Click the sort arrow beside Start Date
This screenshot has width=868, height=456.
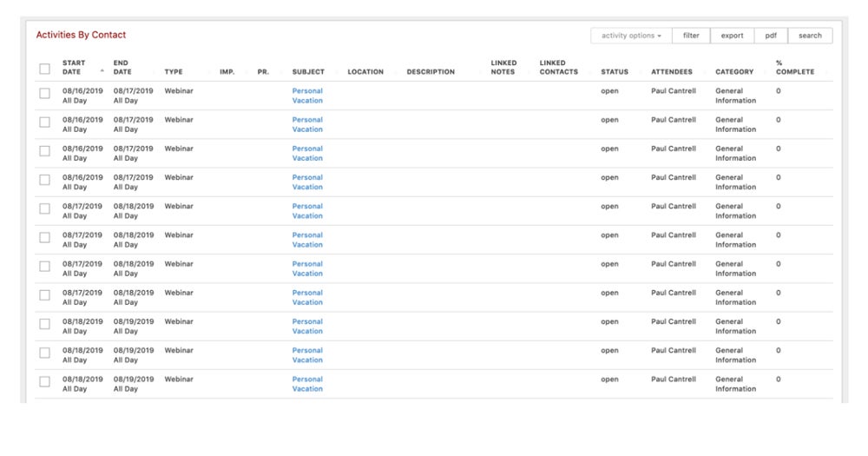102,71
